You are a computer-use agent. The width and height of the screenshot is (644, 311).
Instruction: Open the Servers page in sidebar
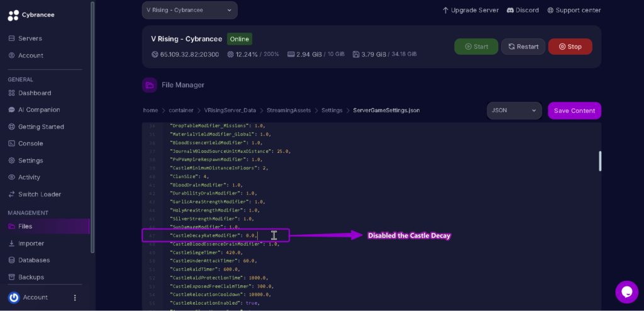point(25,38)
